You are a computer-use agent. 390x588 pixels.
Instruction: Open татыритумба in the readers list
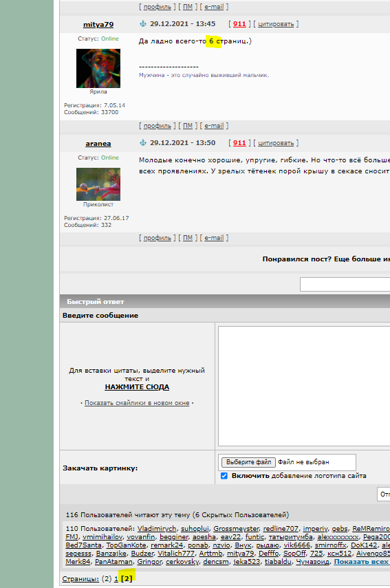coord(291,537)
